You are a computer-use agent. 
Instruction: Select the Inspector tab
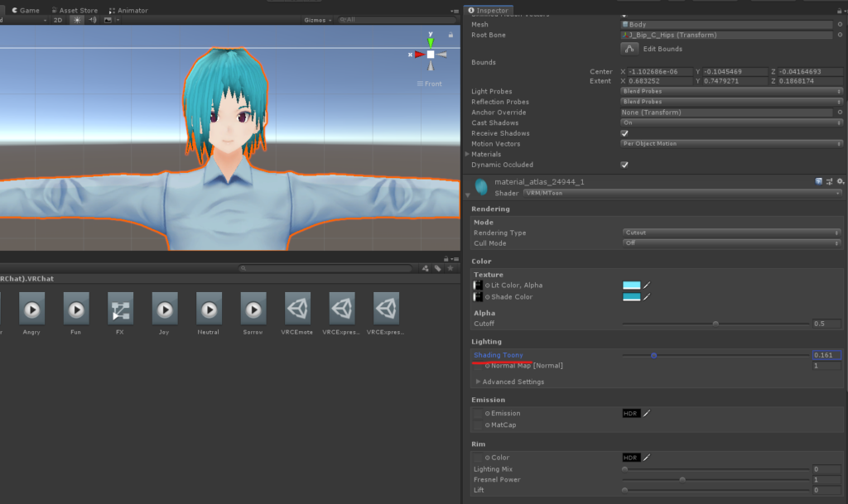tap(489, 10)
